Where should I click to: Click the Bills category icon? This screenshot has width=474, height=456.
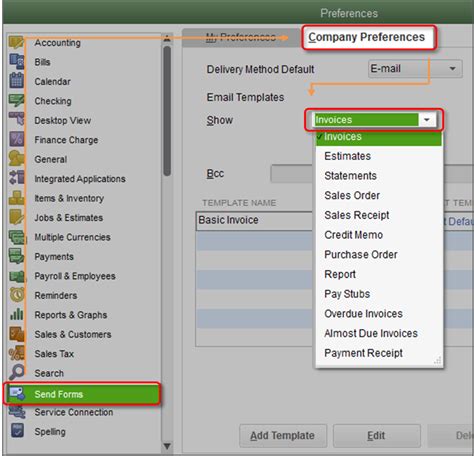click(x=16, y=62)
